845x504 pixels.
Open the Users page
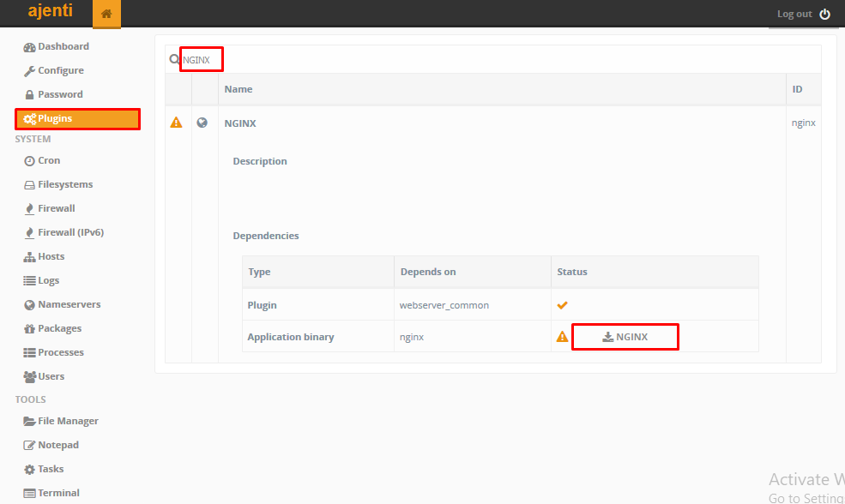click(x=51, y=376)
